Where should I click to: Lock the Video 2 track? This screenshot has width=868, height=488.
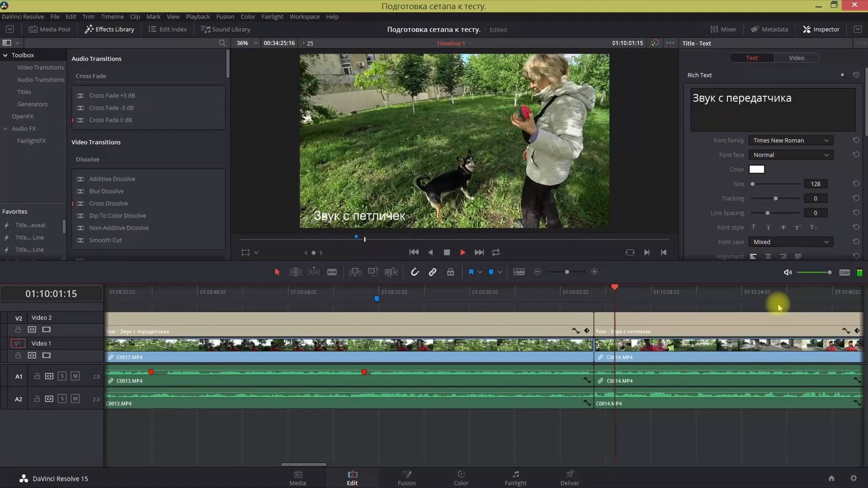(18, 329)
